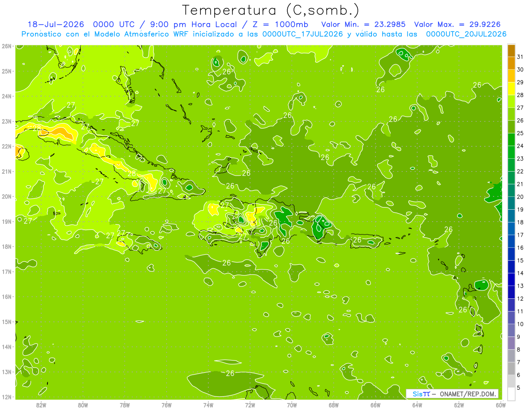Click the 76W longitude axis label
532x411 pixels.
tap(166, 405)
